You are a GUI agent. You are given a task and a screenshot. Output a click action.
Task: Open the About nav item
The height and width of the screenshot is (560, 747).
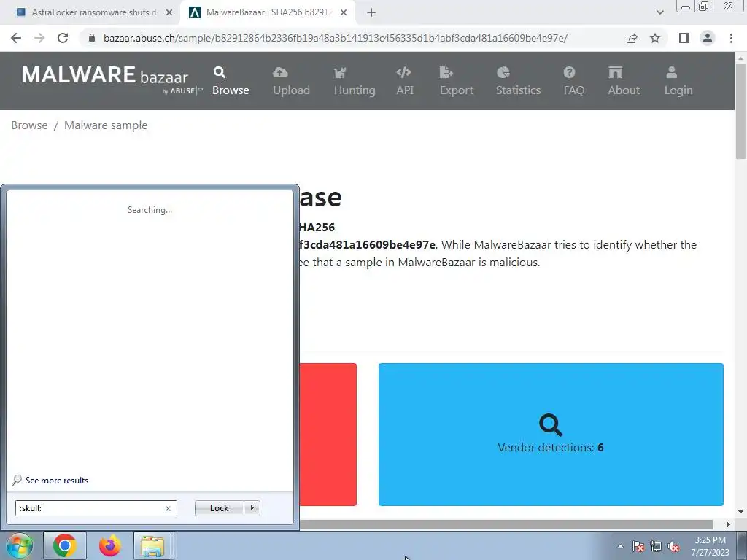[624, 81]
